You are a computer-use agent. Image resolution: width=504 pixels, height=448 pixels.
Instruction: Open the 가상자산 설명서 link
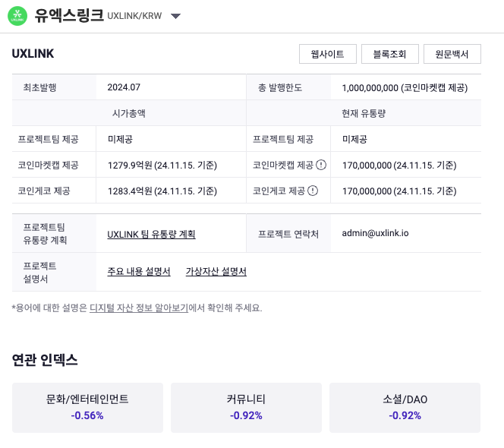[216, 271]
